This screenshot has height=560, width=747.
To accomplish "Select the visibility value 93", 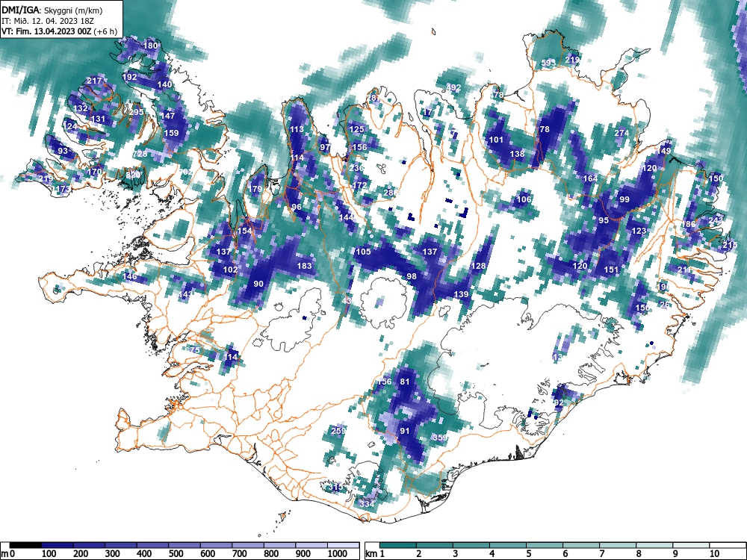I will pos(63,151).
